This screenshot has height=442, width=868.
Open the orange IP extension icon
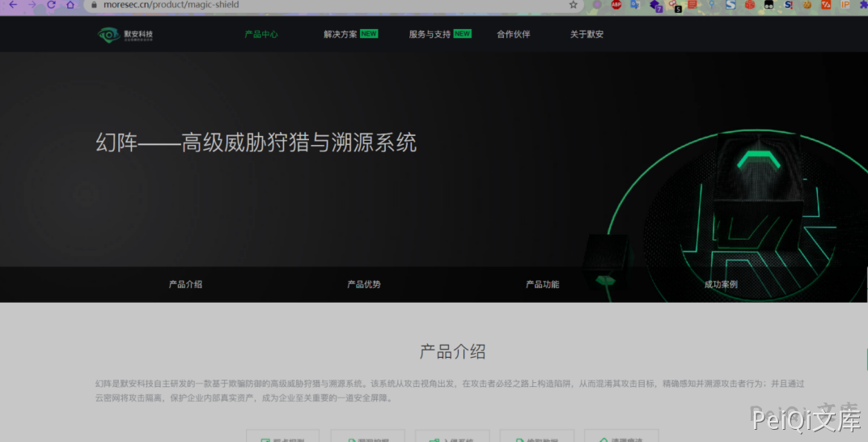(845, 5)
